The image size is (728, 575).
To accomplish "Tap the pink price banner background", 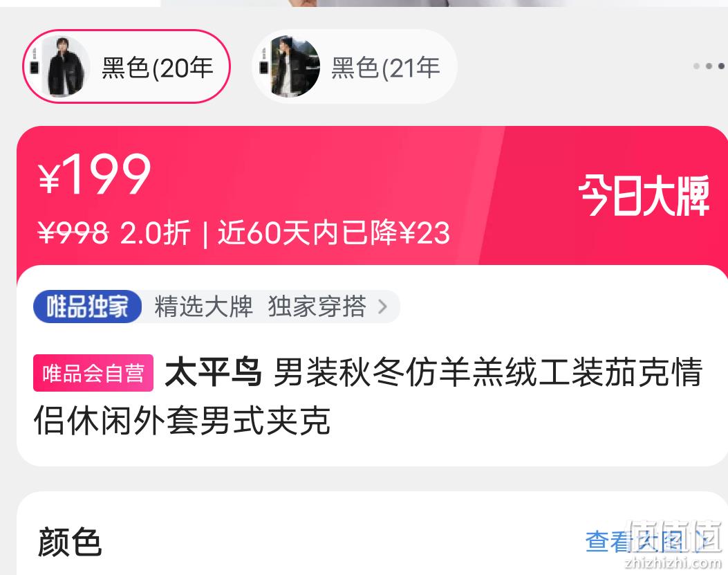I will pos(371,195).
